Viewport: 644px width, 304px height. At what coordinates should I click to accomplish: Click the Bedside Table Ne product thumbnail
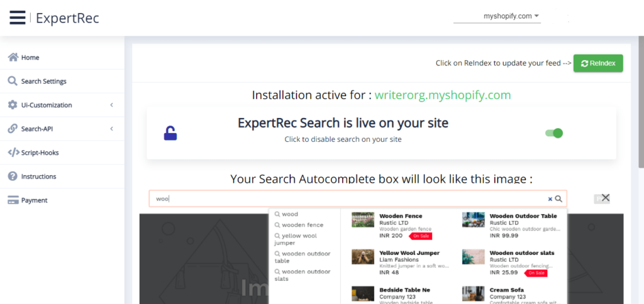click(363, 294)
